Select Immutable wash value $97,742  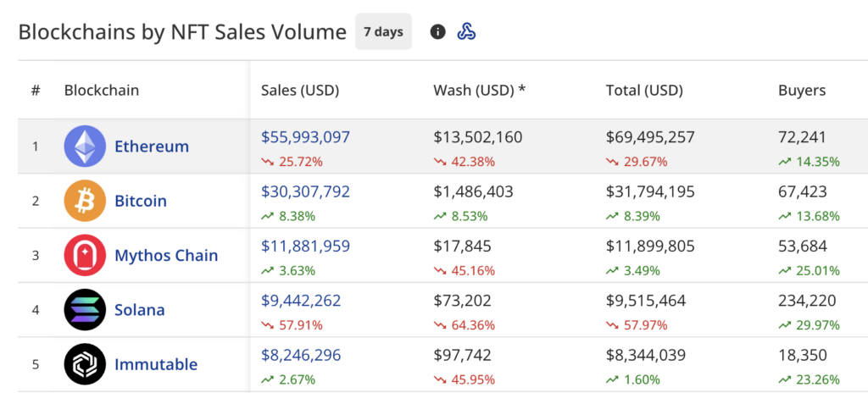[462, 355]
